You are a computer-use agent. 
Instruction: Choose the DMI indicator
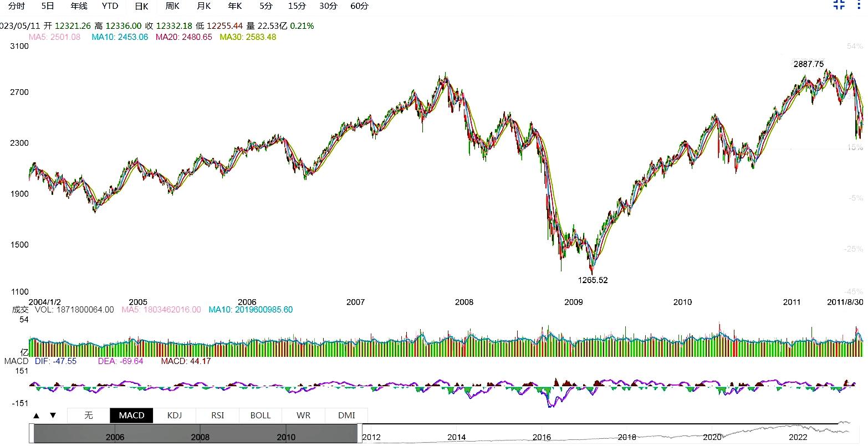pos(346,416)
